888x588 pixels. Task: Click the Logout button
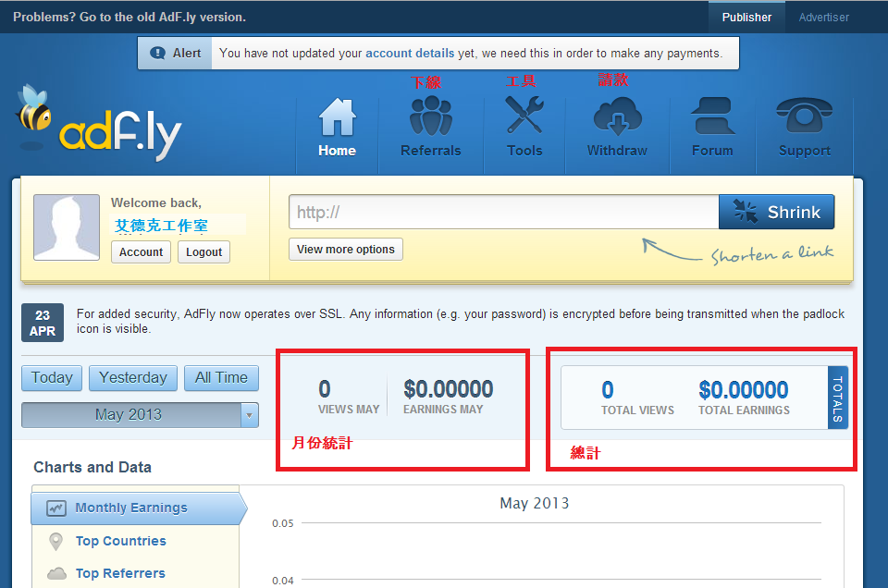[x=203, y=251]
